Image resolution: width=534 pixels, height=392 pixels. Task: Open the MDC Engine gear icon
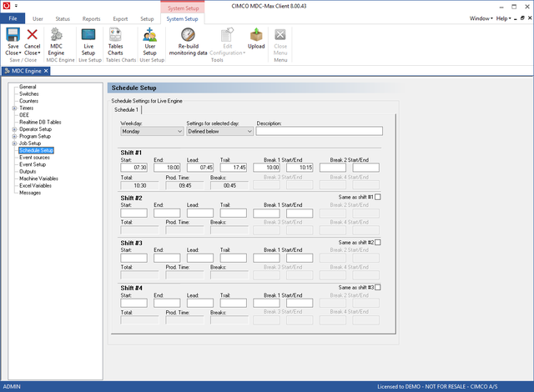pos(56,35)
